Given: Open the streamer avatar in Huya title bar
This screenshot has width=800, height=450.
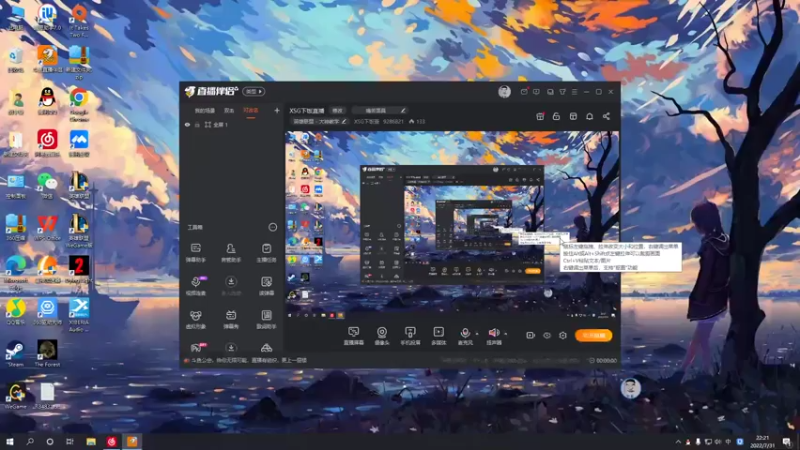Looking at the screenshot, I should tap(504, 91).
